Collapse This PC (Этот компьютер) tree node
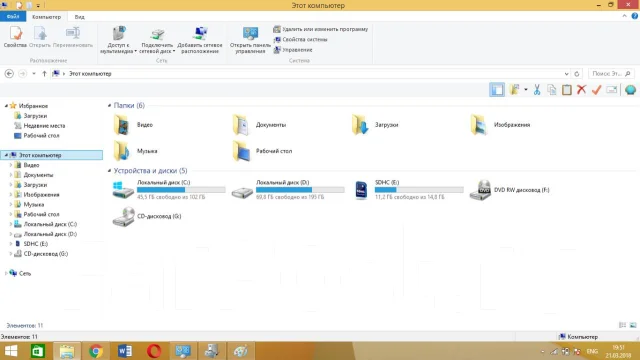Viewport: 640px width, 360px height. pos(6,156)
